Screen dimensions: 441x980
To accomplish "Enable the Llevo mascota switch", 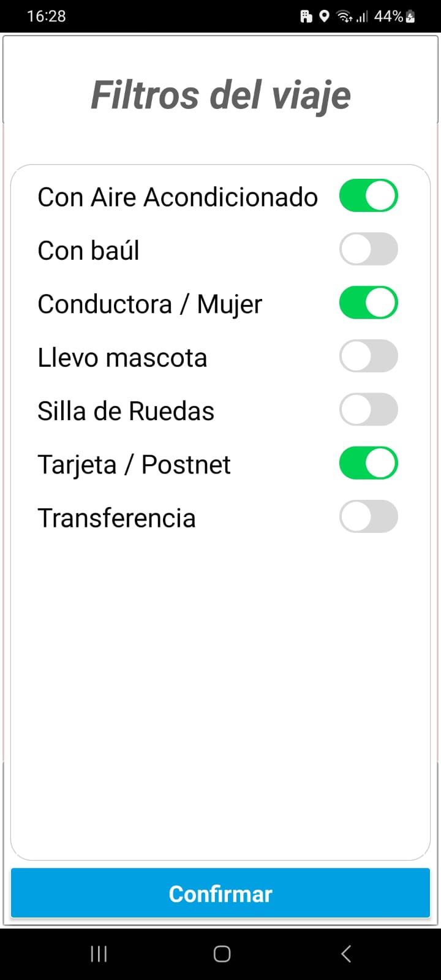I will tap(368, 356).
